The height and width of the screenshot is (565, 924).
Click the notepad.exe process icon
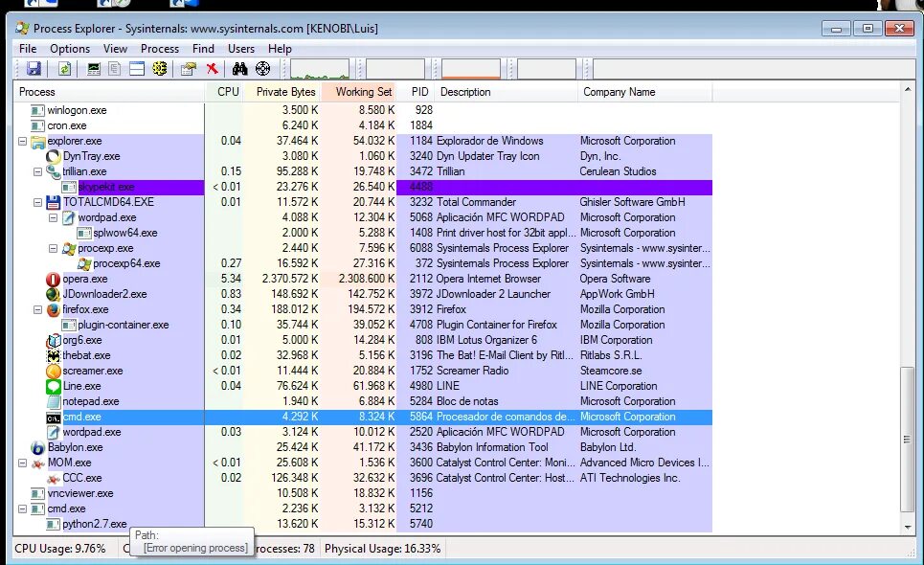[x=53, y=401]
